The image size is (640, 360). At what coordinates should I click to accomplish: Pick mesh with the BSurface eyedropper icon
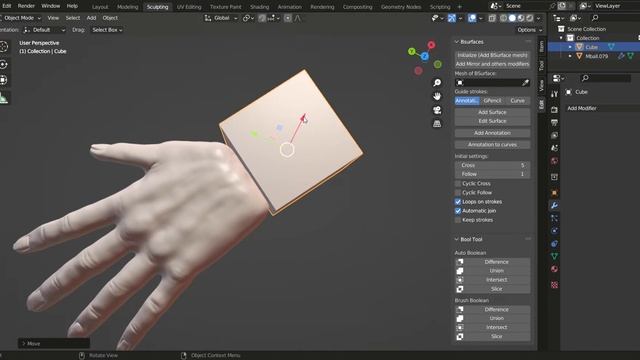click(525, 83)
